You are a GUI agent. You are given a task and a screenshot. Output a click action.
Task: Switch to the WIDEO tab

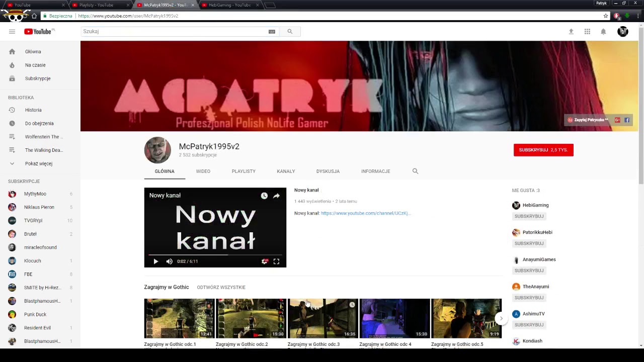click(x=203, y=171)
